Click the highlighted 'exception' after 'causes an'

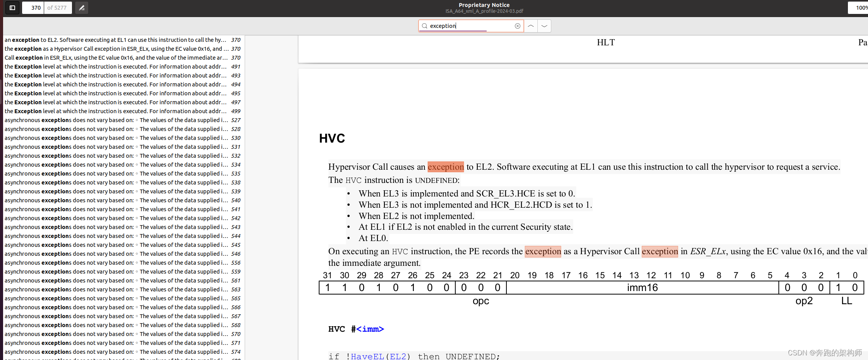[446, 167]
